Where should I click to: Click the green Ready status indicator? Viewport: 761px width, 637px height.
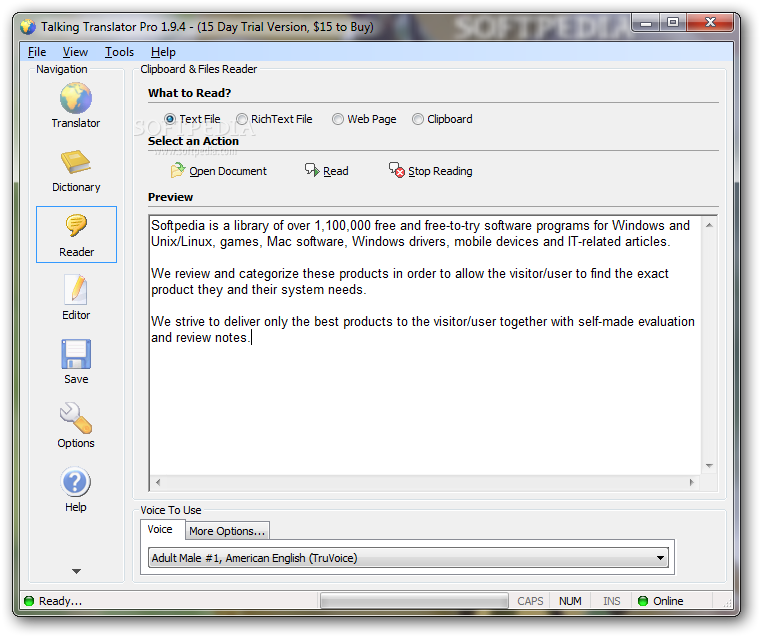coord(29,601)
